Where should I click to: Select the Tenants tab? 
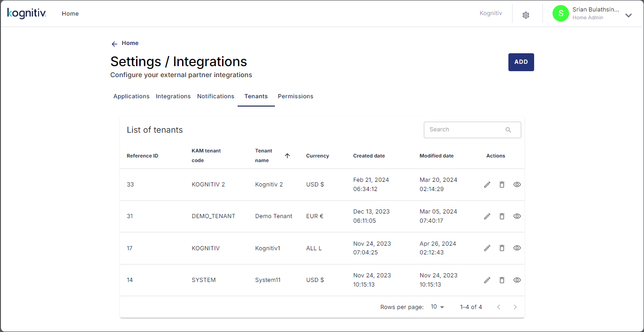(256, 96)
